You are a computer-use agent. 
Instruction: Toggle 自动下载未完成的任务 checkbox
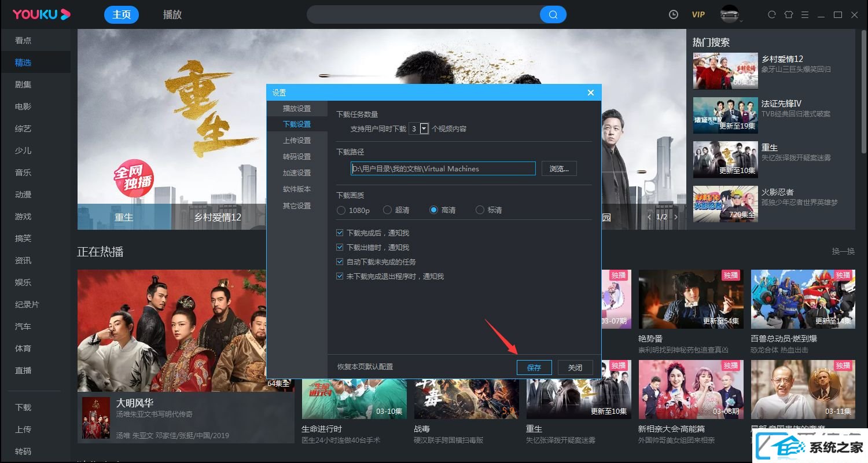pos(340,262)
